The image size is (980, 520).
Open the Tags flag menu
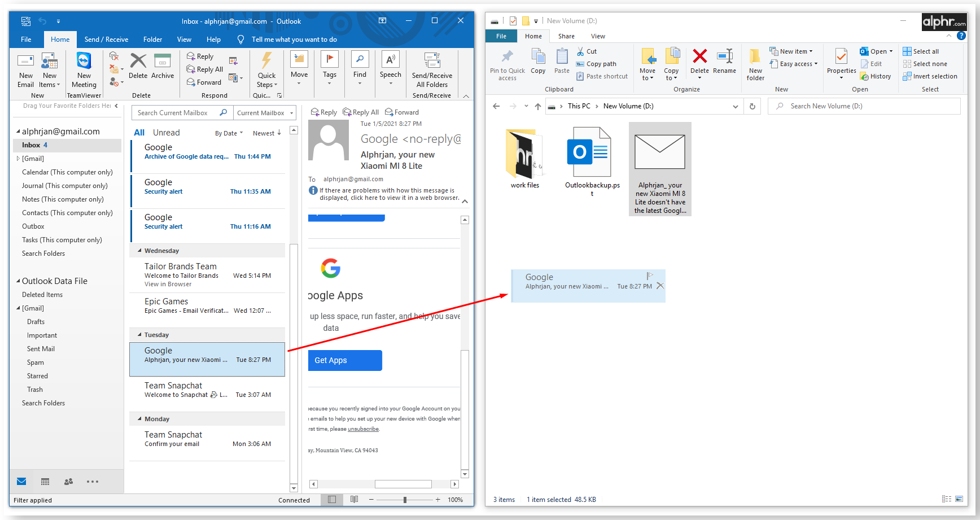330,68
